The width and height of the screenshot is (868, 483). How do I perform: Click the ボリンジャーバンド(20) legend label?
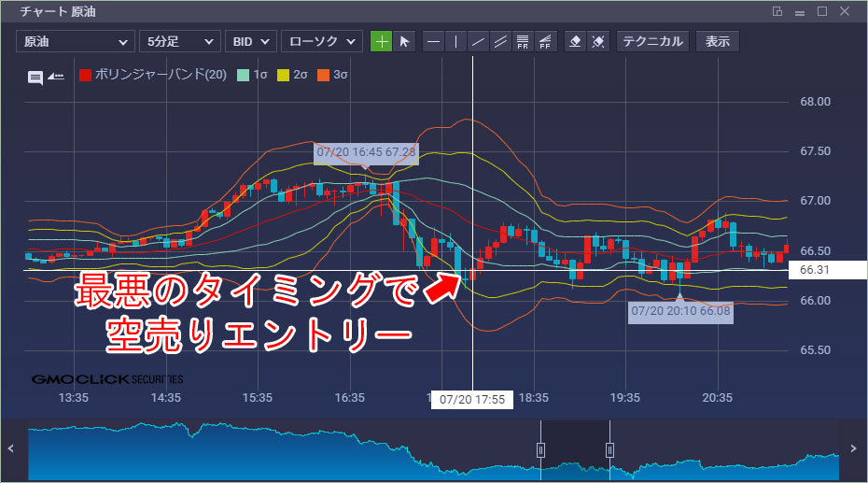pos(161,75)
